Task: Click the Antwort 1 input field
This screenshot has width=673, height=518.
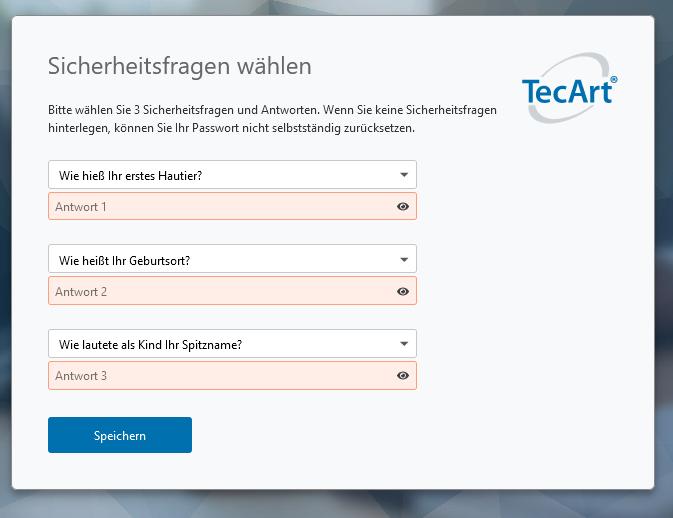Action: (x=220, y=207)
